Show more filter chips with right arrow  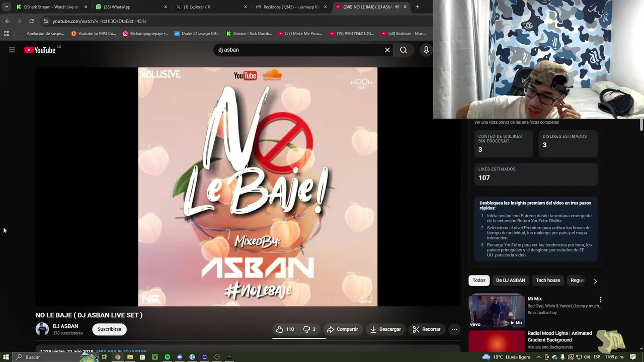[x=595, y=281]
